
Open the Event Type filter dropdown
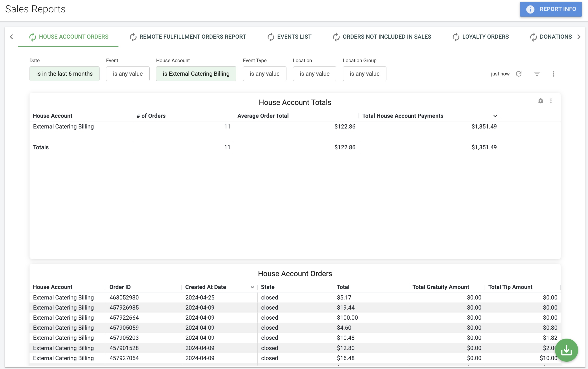264,74
